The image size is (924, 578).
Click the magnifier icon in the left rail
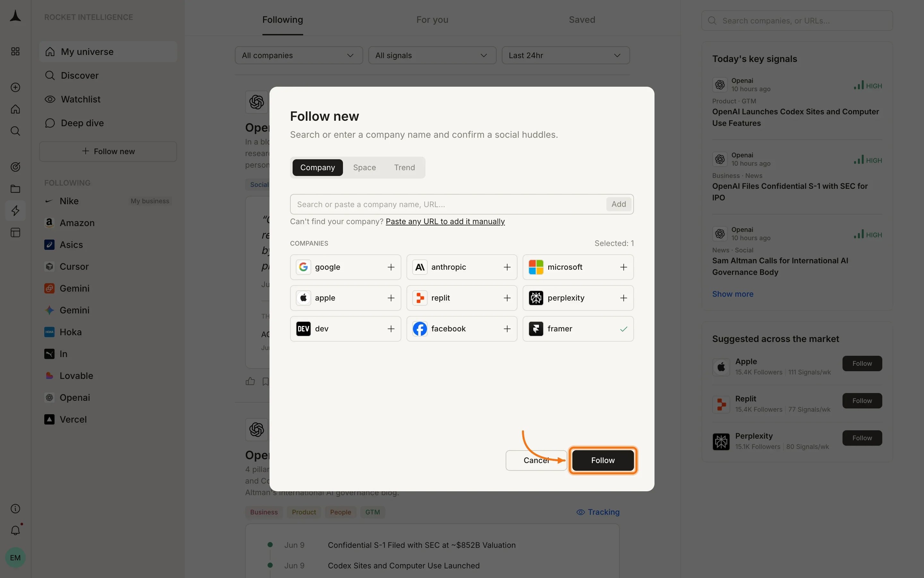15,131
